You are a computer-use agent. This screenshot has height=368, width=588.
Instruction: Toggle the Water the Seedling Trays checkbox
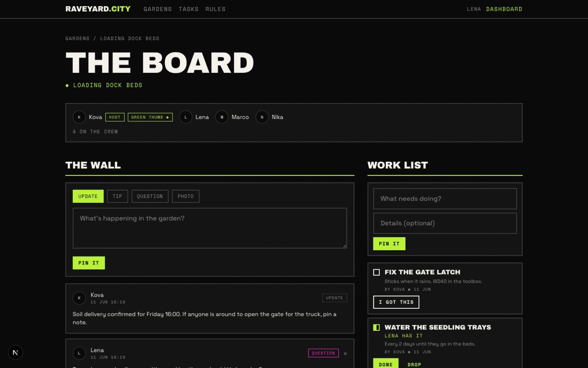[376, 328]
